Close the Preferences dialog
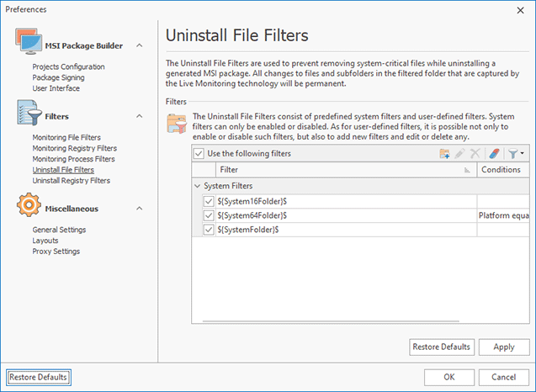Image resolution: width=536 pixels, height=392 pixels. coord(520,11)
